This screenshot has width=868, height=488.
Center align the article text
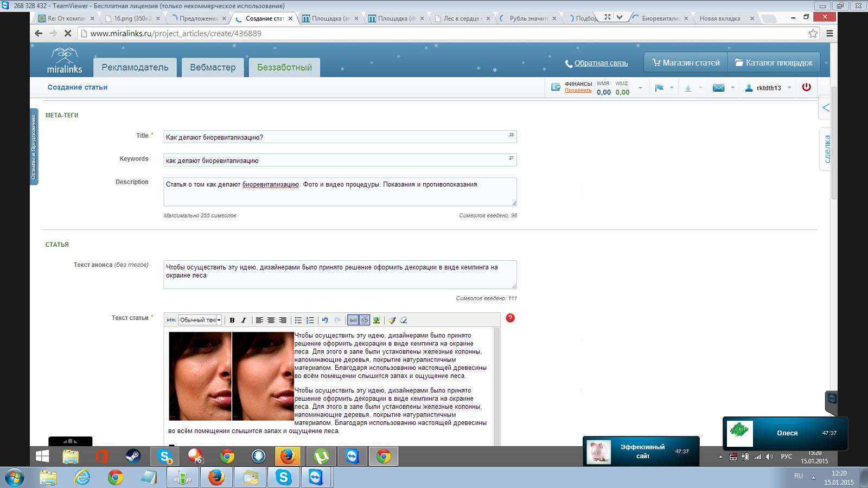(271, 320)
